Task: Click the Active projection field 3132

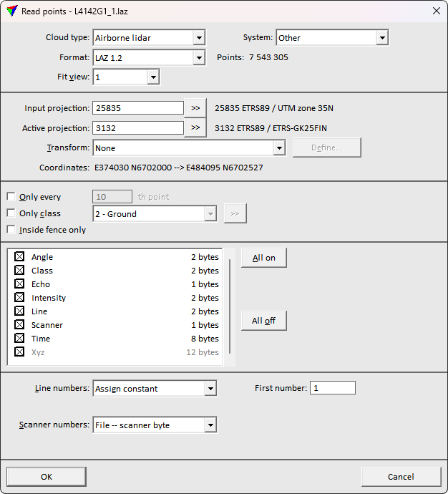Action: 138,128
